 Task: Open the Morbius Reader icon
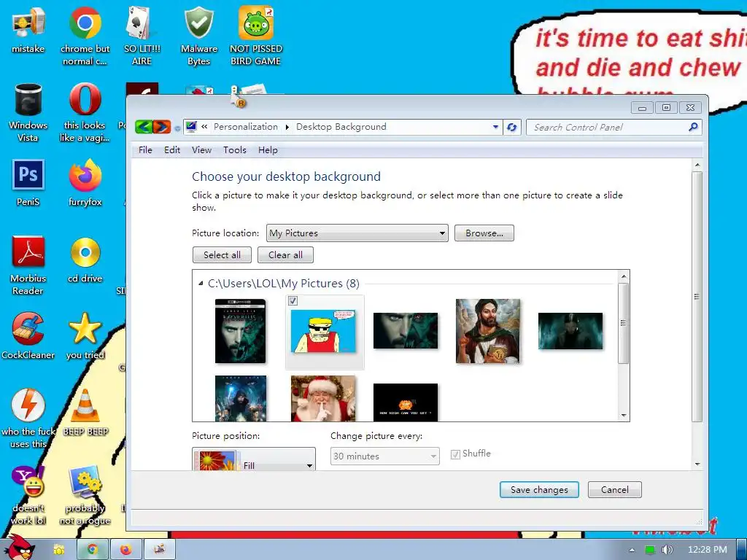coord(28,265)
